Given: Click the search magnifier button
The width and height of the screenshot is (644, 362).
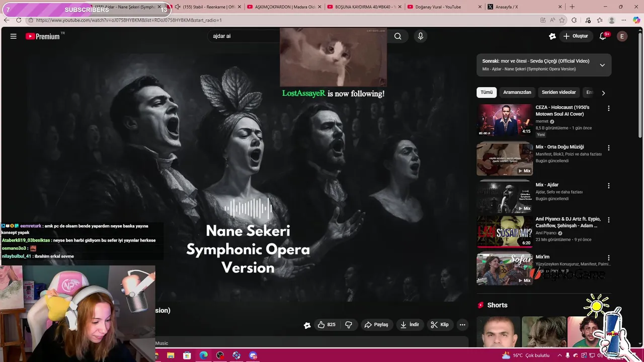Looking at the screenshot, I should [398, 36].
